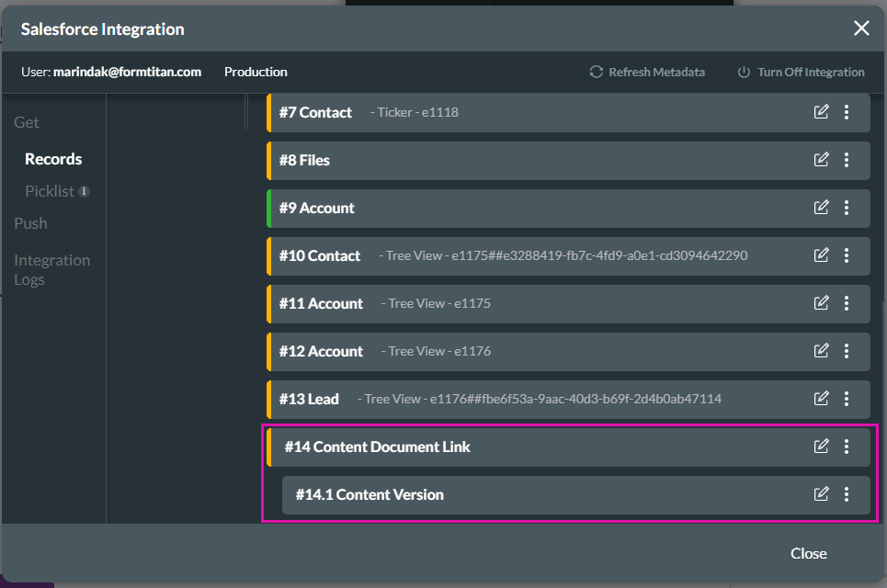The image size is (887, 588).
Task: Click the Close button
Action: coord(808,553)
